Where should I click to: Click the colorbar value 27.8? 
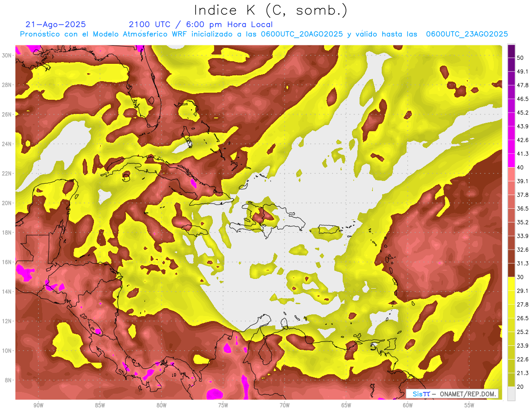tap(522, 305)
